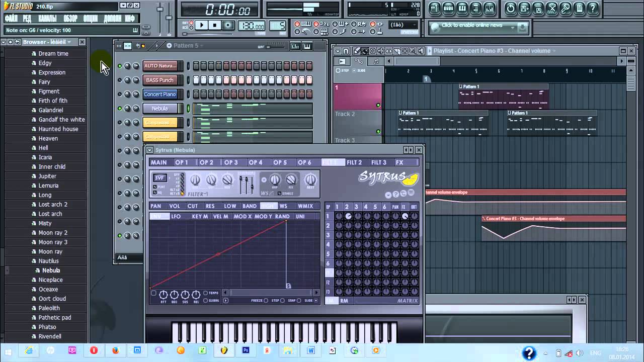Open the Pattern 5 selector dropdown
The width and height of the screenshot is (644, 362).
pos(202,46)
